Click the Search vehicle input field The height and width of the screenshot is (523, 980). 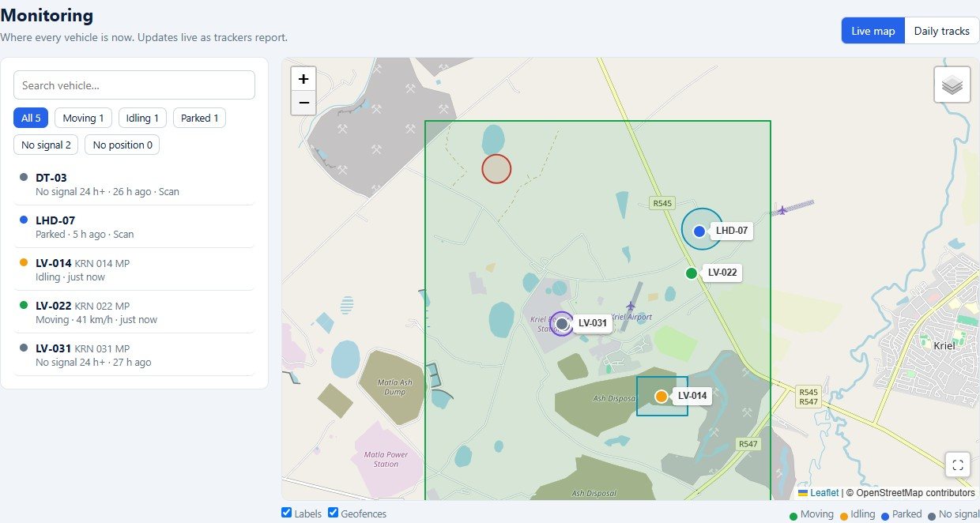coord(134,85)
